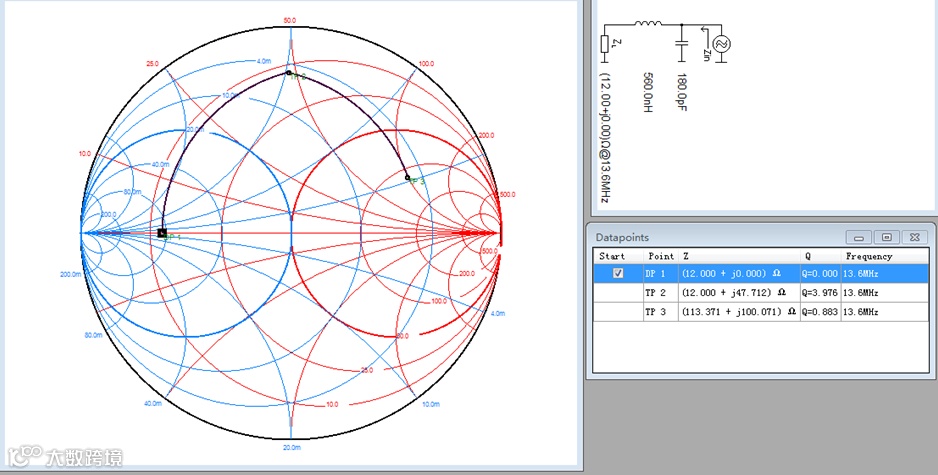Viewport: 938px width, 475px height.
Task: Click the Frequency column header
Action: tap(885, 256)
